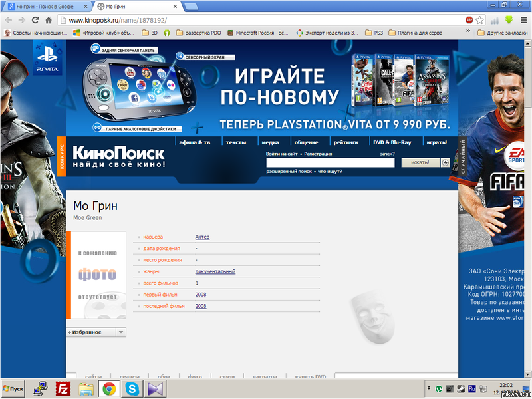Open the развертка PDO bookmarks folder
Screen dimensions: 532x399
[x=198, y=33]
